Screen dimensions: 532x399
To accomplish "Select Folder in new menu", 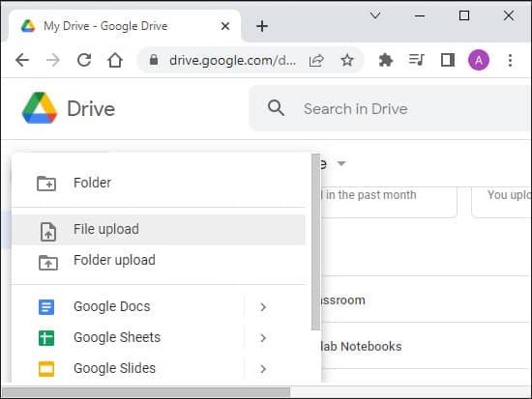I will [159, 183].
